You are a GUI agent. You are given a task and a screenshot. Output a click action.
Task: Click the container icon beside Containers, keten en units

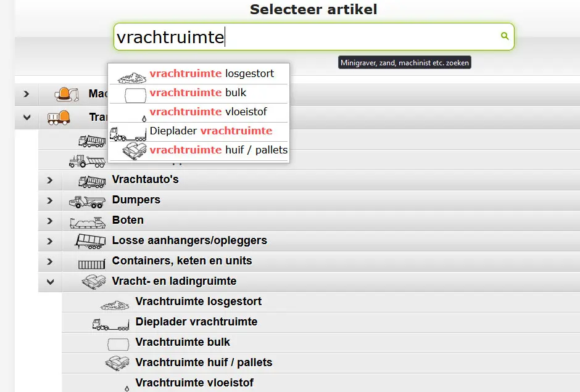coord(92,262)
